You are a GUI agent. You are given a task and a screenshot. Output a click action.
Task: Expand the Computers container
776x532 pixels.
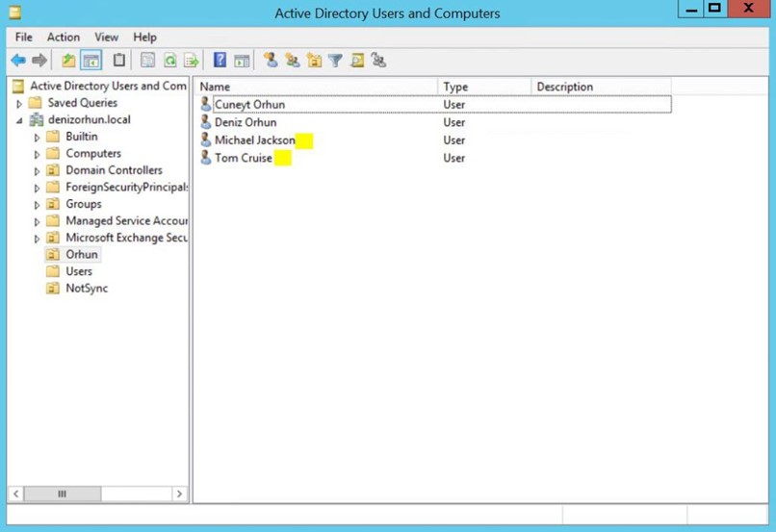point(37,154)
